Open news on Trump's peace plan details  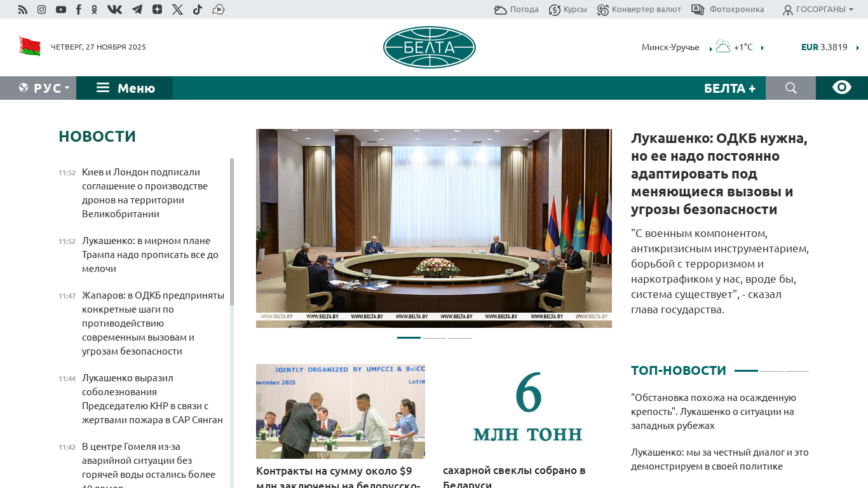pyautogui.click(x=151, y=255)
